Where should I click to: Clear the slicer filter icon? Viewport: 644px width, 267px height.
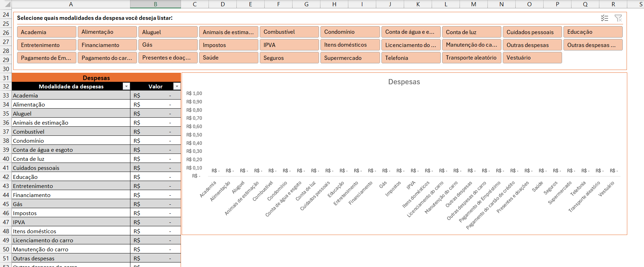pyautogui.click(x=618, y=18)
